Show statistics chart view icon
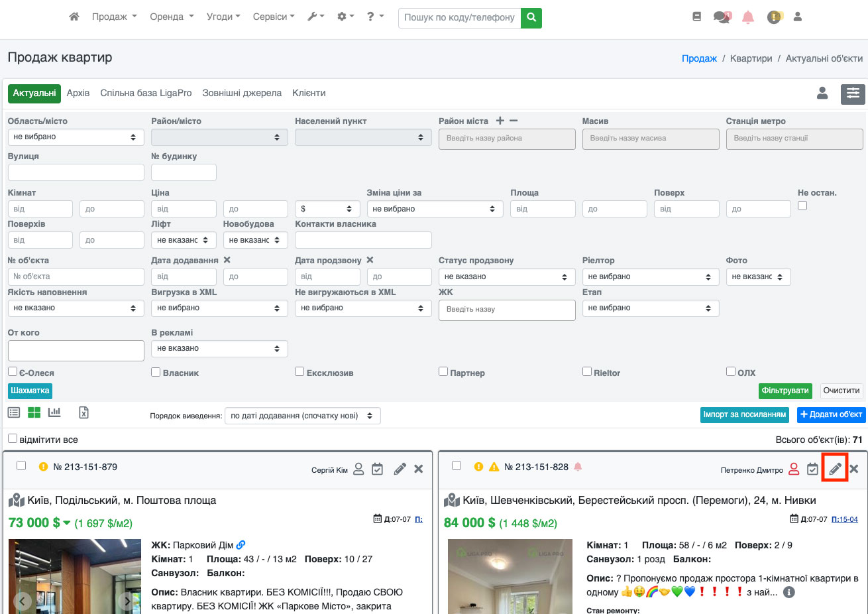Screen dimensions: 868x614 tap(54, 412)
